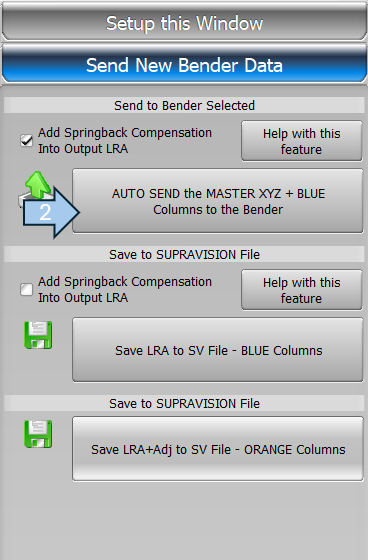The width and height of the screenshot is (368, 560).
Task: Click the green upload arrow icon
Action: coord(38,184)
